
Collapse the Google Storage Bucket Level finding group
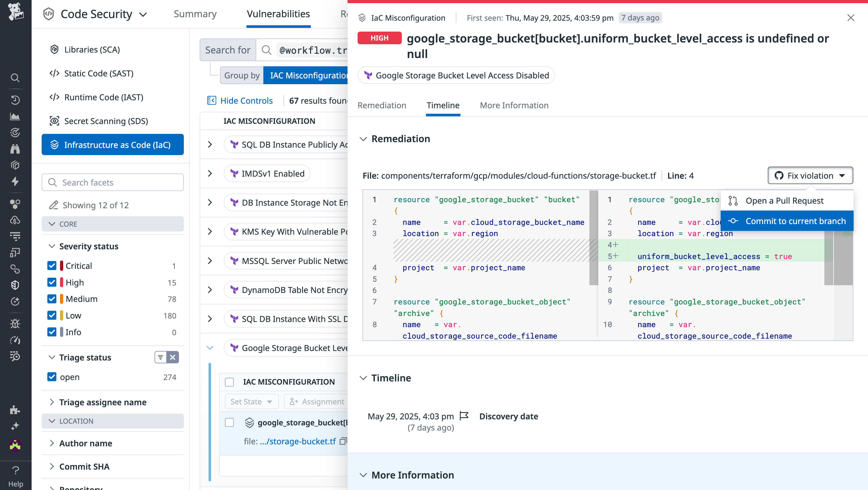[210, 348]
